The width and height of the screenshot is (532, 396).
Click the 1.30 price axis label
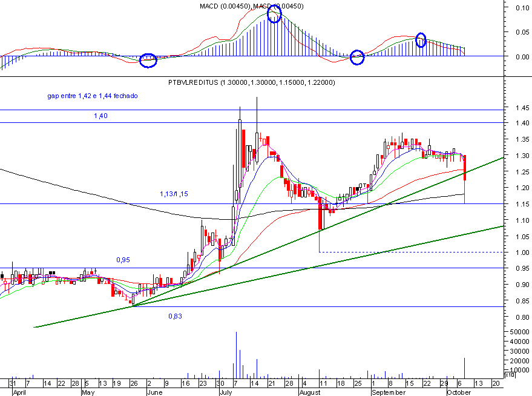pyautogui.click(x=522, y=156)
